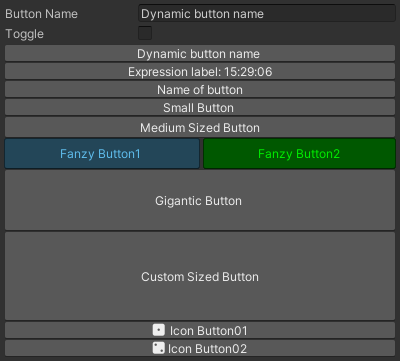Click the Toggle property label
Image resolution: width=400 pixels, height=361 pixels.
tap(25, 34)
